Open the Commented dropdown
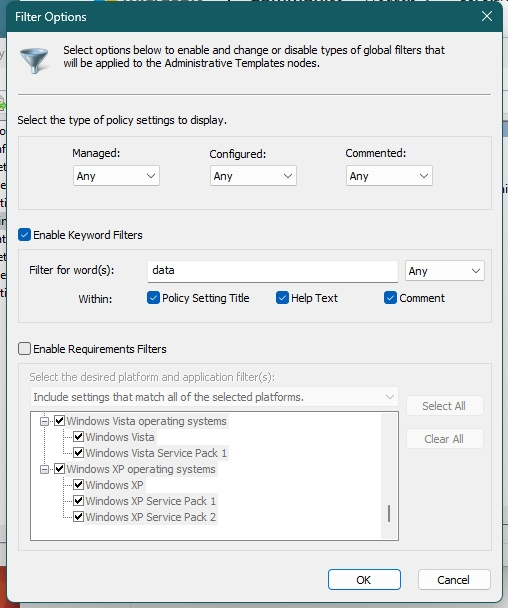508x608 pixels. (x=389, y=176)
